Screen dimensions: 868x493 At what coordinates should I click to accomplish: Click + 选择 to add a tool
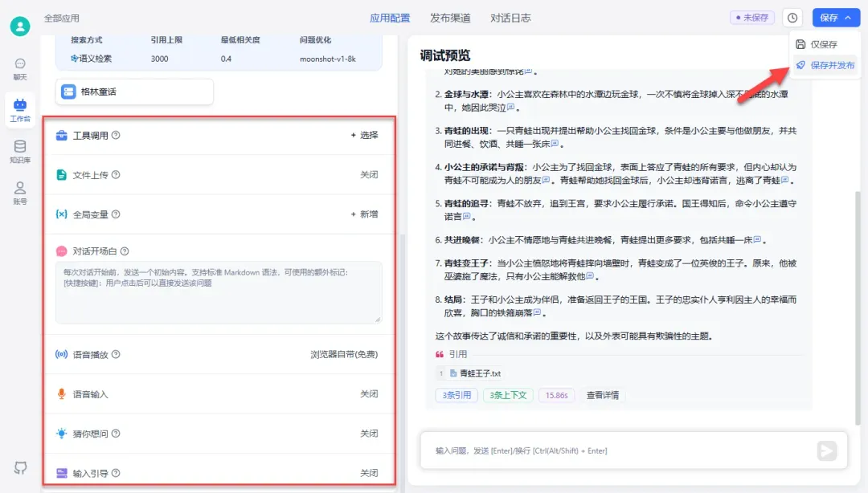click(x=364, y=135)
